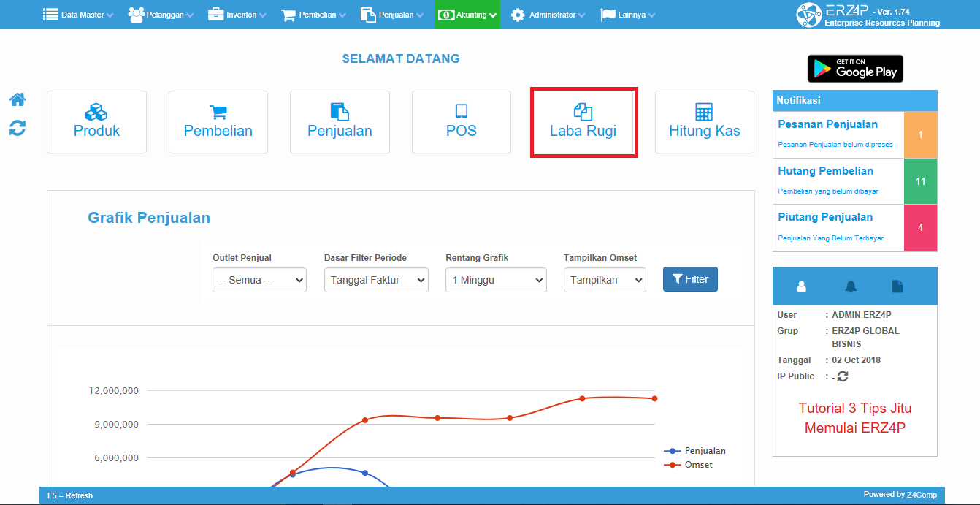Click the 9,000,000 chart axis label
Image resolution: width=980 pixels, height=505 pixels.
116,425
